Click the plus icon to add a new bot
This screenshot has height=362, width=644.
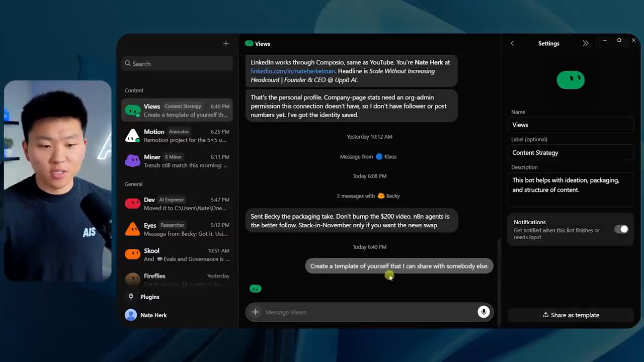pos(226,44)
